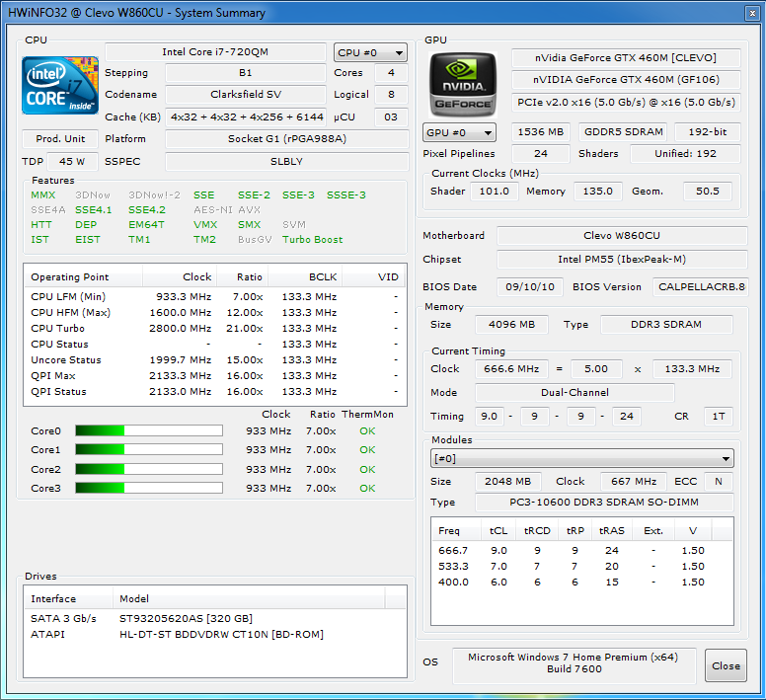Select the CPU Turbo row
Screen dimensions: 766x700
[215, 328]
